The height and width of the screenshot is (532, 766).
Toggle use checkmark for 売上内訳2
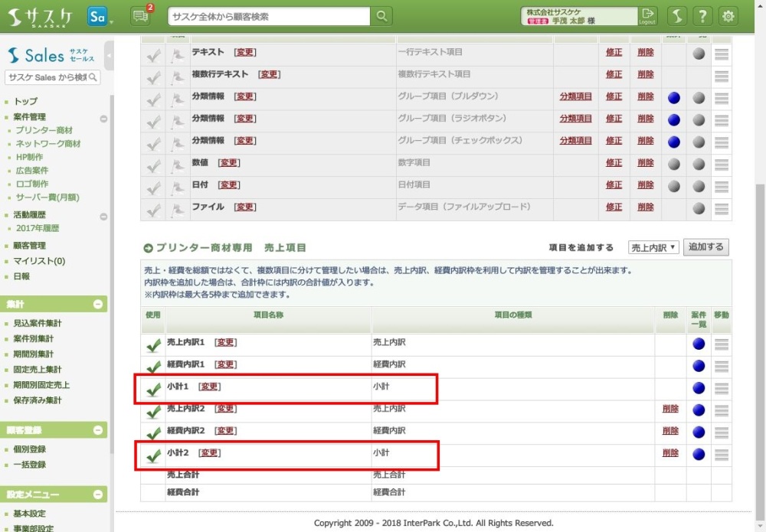153,412
